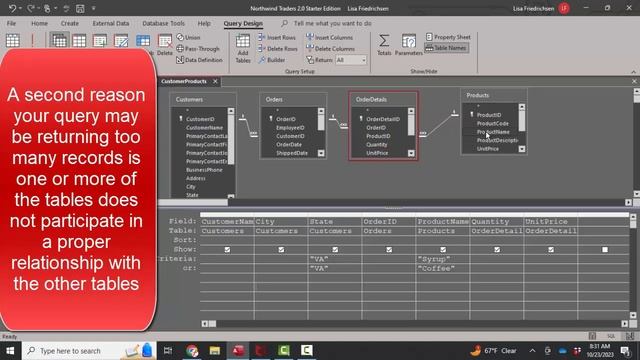640x360 pixels.
Task: Click the Undo icon in title bar
Action: click(12, 8)
